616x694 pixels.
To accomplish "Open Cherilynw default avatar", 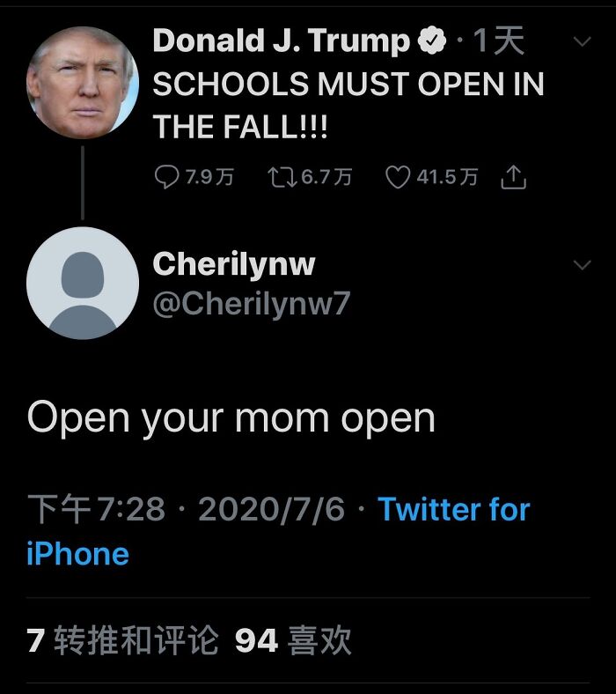I will (83, 284).
